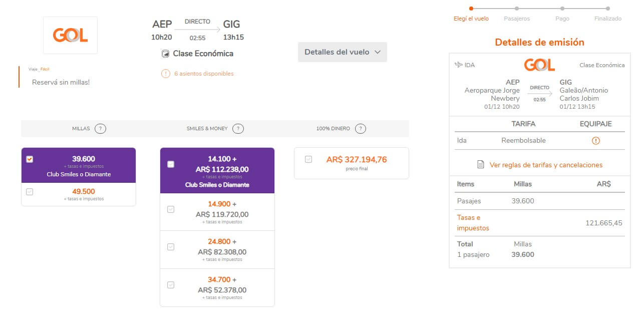The height and width of the screenshot is (314, 644).
Task: Click the Galeão/Antonio Carlos Jobim airport name
Action: click(x=584, y=94)
